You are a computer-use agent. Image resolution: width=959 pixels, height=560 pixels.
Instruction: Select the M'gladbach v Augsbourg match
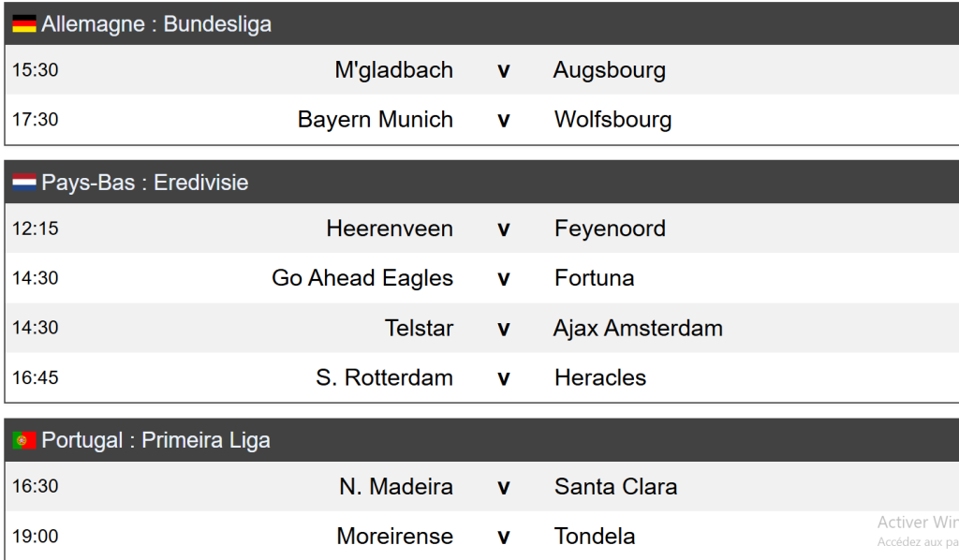coord(503,70)
